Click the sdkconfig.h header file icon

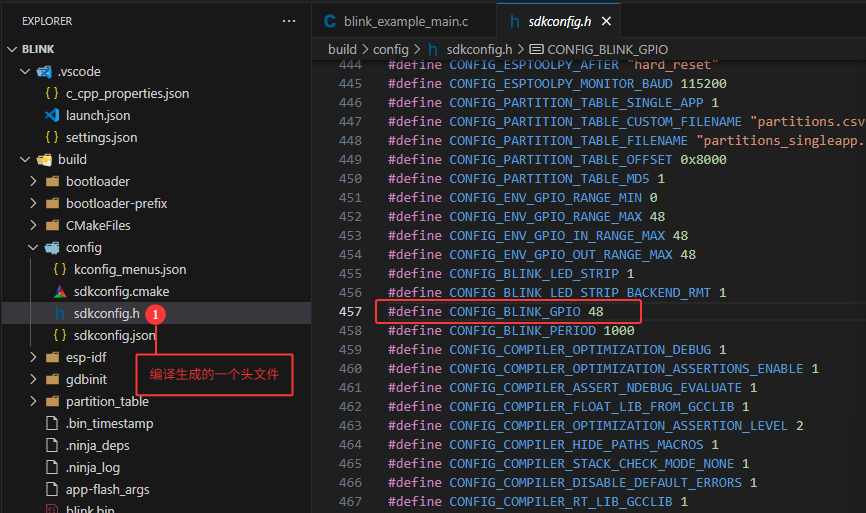tap(60, 314)
